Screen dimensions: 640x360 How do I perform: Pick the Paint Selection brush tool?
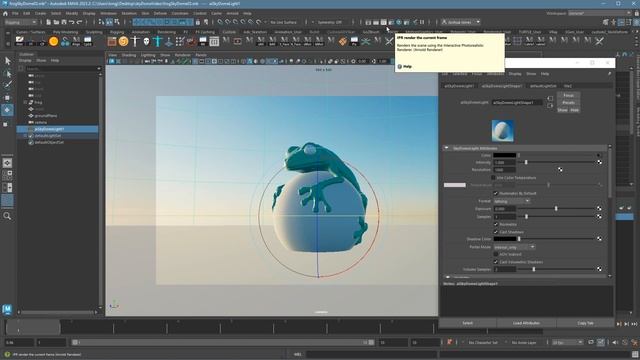(7, 85)
